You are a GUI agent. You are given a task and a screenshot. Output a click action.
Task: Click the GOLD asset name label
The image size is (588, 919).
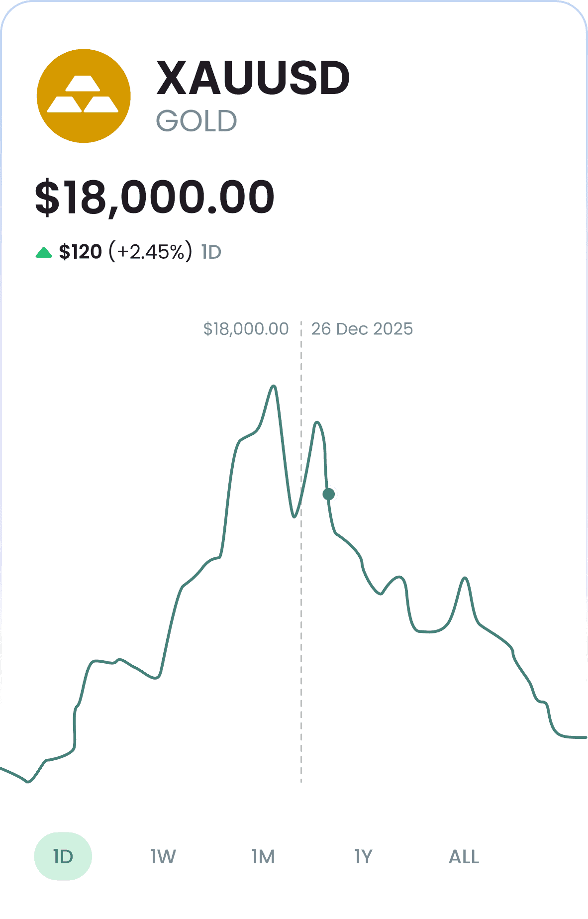pyautogui.click(x=196, y=121)
